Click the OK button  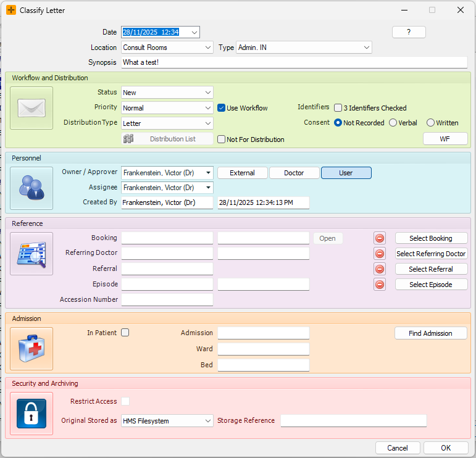[x=446, y=448]
